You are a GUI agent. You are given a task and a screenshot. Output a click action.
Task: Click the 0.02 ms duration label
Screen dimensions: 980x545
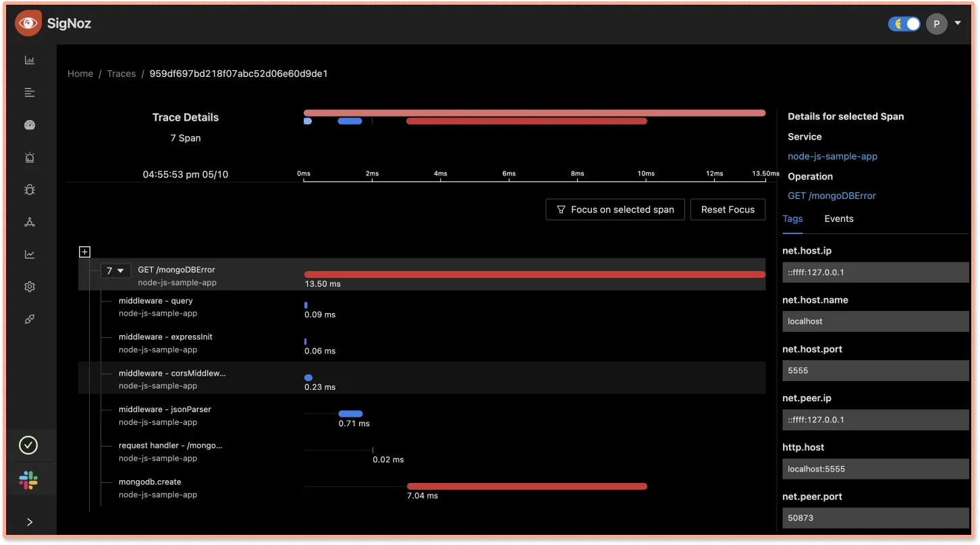[x=388, y=459]
